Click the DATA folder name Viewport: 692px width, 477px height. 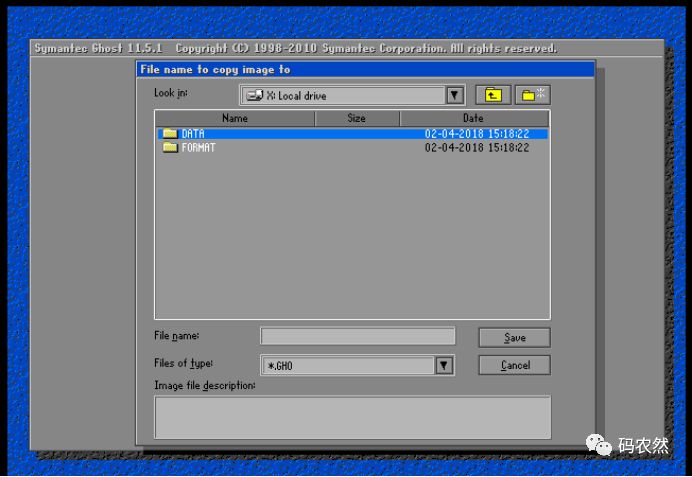click(x=193, y=134)
